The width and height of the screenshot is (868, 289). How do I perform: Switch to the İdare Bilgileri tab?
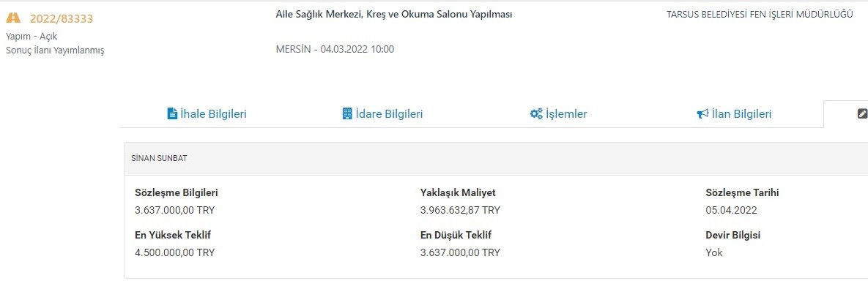[x=382, y=114]
